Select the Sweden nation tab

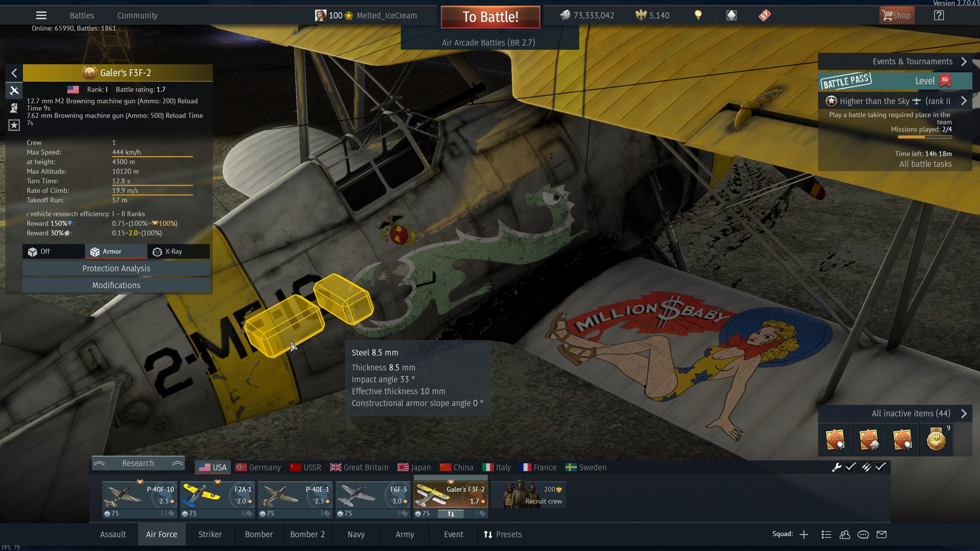[x=586, y=467]
